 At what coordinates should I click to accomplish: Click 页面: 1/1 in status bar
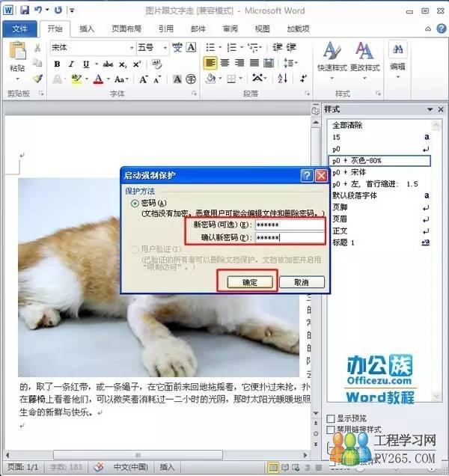point(23,467)
